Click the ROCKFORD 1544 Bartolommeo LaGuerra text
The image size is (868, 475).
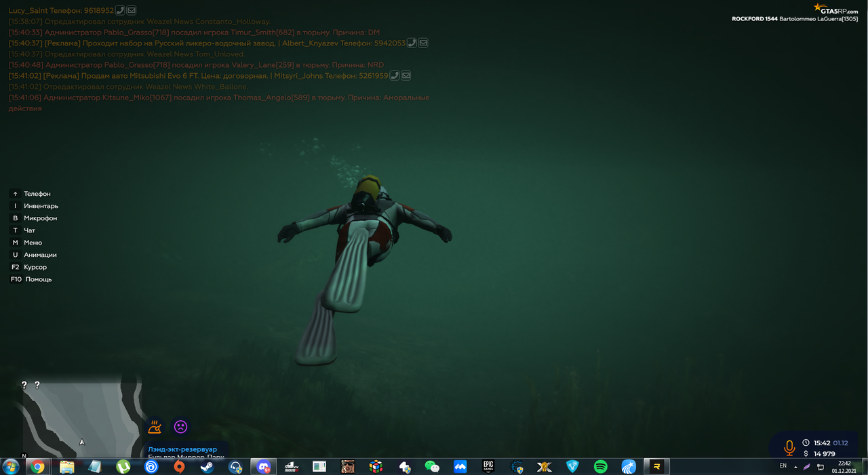795,18
